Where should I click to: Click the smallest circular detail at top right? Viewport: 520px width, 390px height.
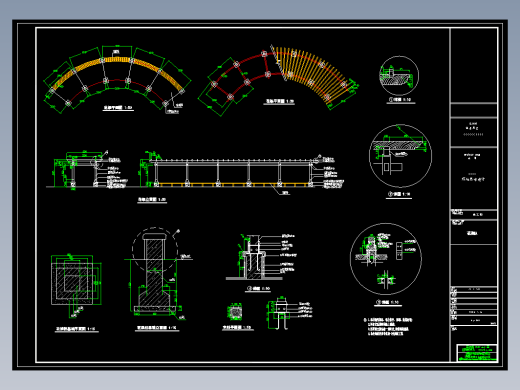(399, 76)
